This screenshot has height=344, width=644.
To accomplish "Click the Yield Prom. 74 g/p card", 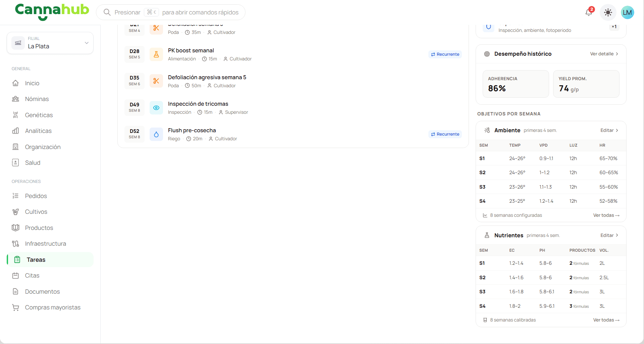I will point(586,84).
